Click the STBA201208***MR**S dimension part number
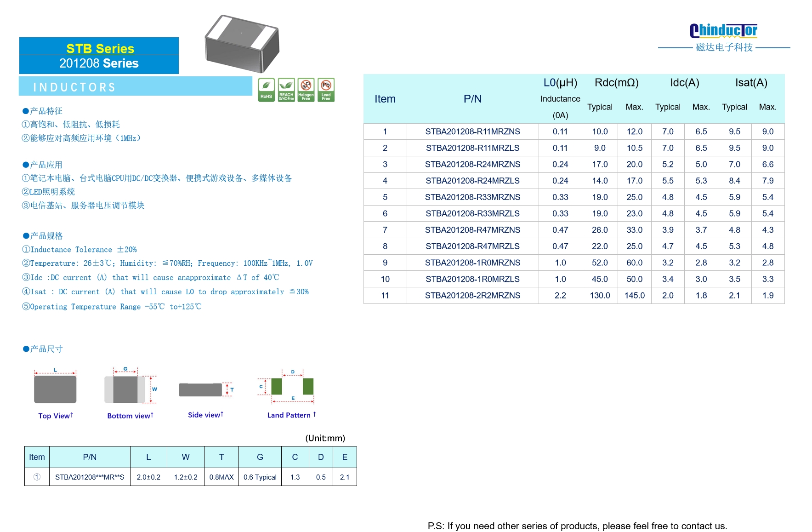Image resolution: width=812 pixels, height=532 pixels. point(90,477)
